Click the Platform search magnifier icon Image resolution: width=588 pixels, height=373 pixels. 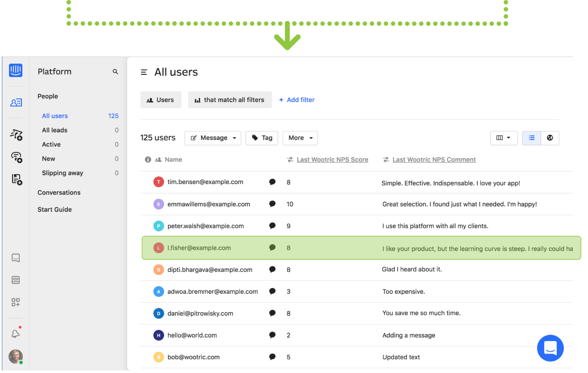coord(115,72)
